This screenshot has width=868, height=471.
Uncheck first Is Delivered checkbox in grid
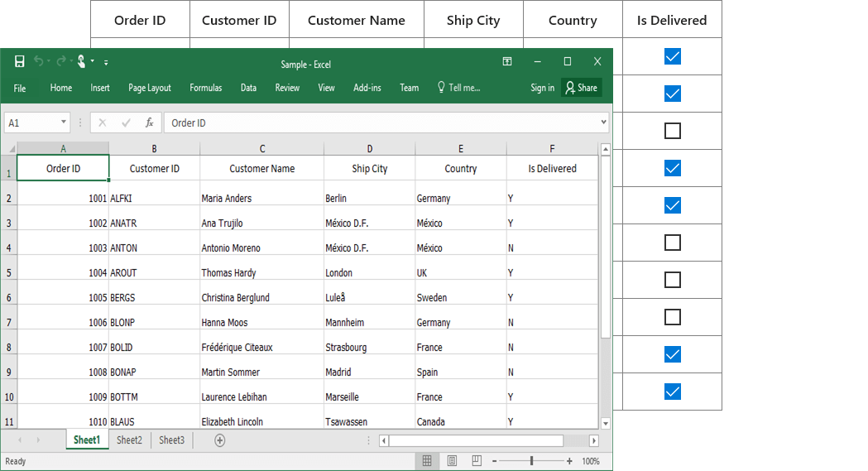(673, 56)
